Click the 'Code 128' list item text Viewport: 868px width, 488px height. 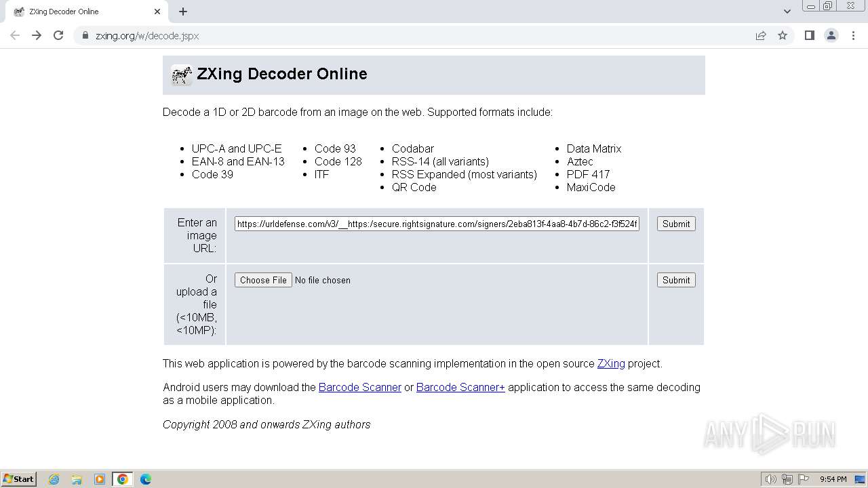pyautogui.click(x=338, y=161)
